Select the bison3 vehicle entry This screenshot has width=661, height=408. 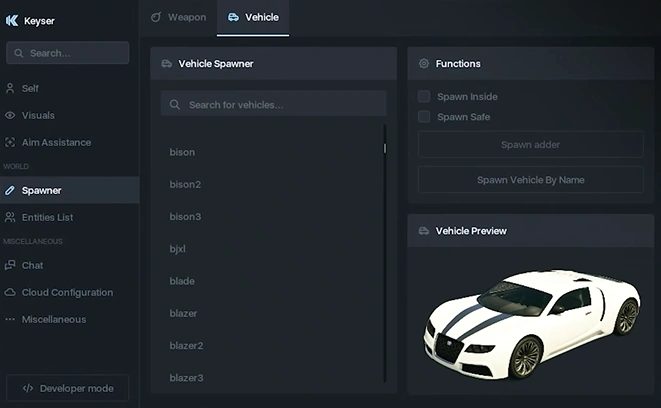pos(185,217)
